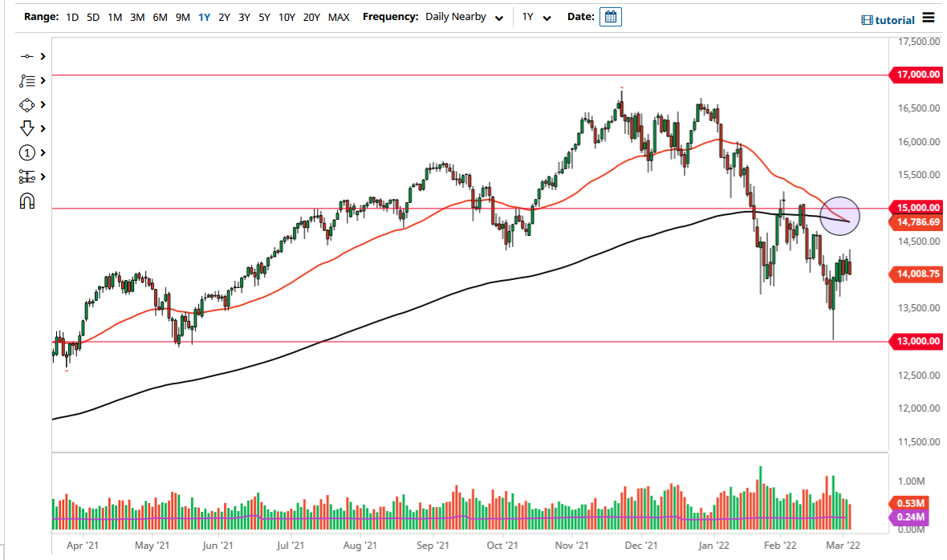947x560 pixels.
Task: Open the hamburger menu top right
Action: [929, 17]
